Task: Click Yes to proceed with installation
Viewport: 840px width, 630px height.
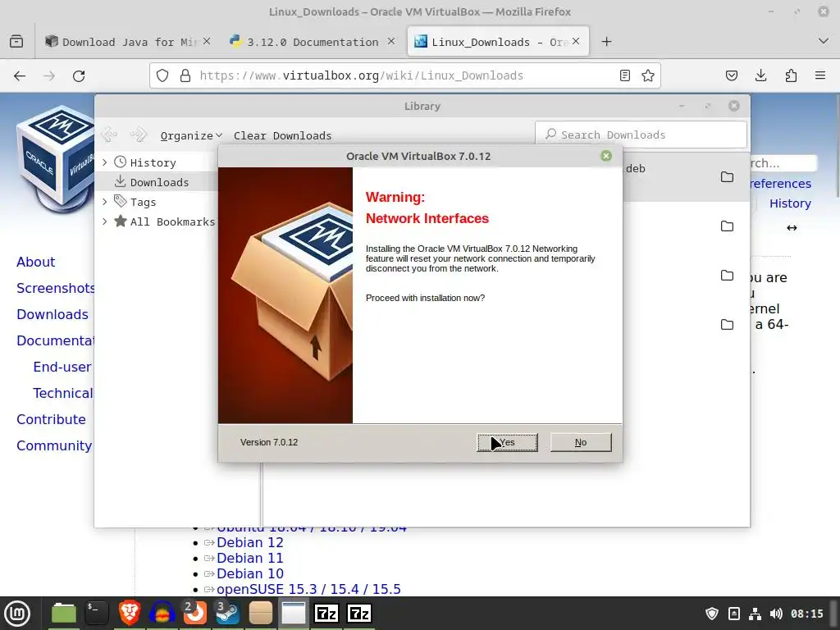Action: (507, 442)
